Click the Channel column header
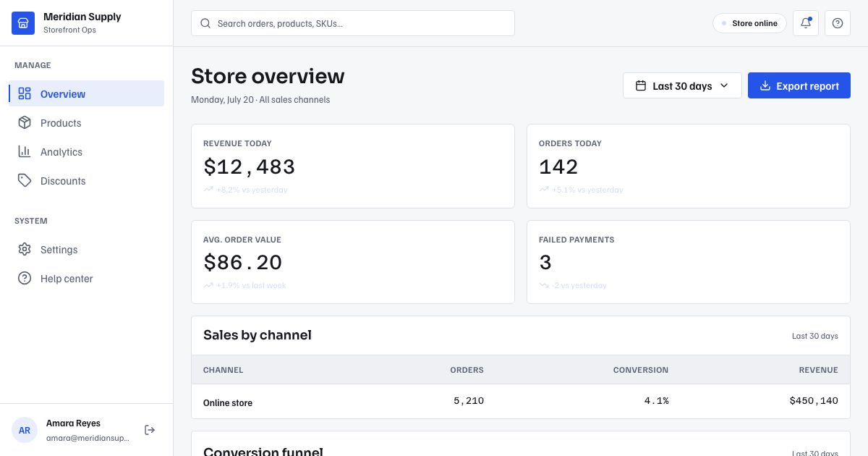 (223, 370)
